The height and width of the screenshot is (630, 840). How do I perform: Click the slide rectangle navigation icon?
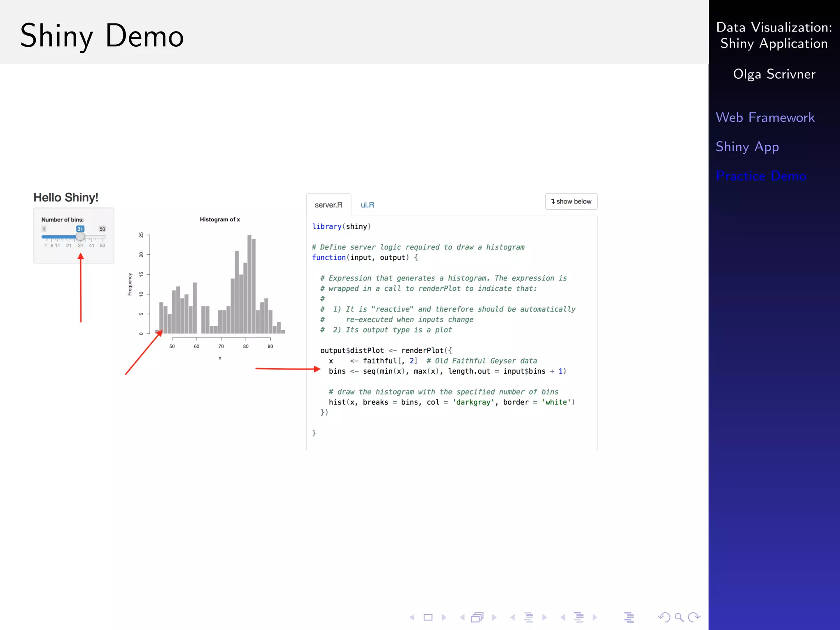(428, 617)
